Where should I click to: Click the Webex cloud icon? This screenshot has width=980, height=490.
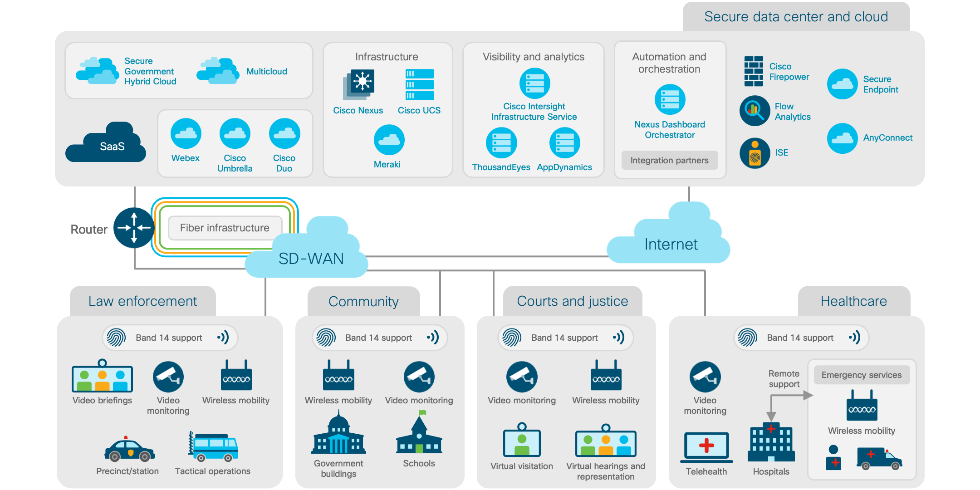tap(186, 133)
